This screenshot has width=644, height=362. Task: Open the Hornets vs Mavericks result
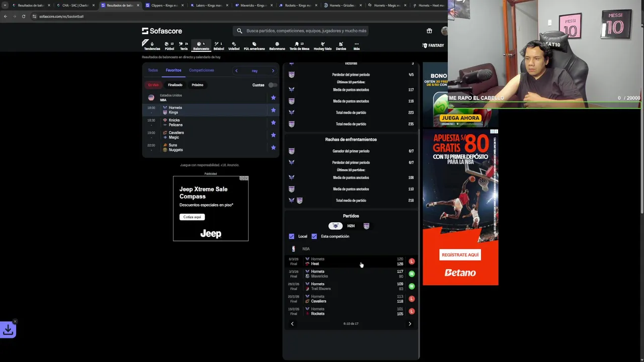point(351,274)
